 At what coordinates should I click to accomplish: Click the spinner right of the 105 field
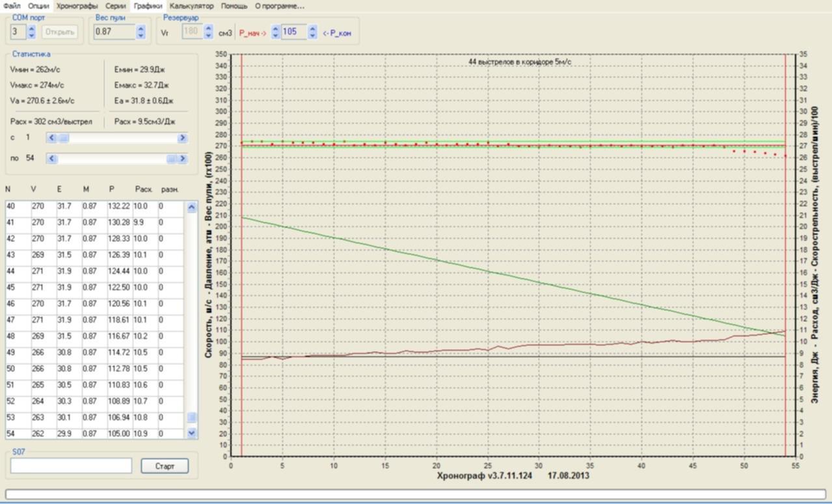pyautogui.click(x=313, y=32)
